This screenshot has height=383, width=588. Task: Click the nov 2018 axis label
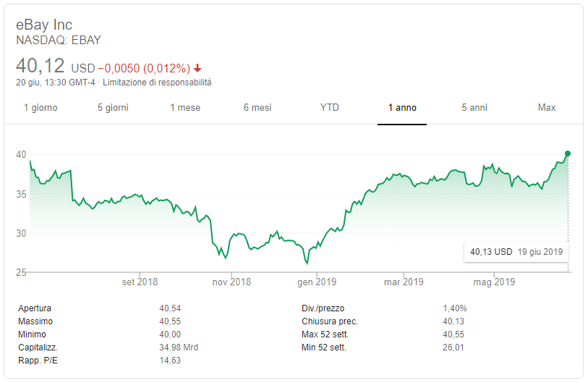point(231,282)
